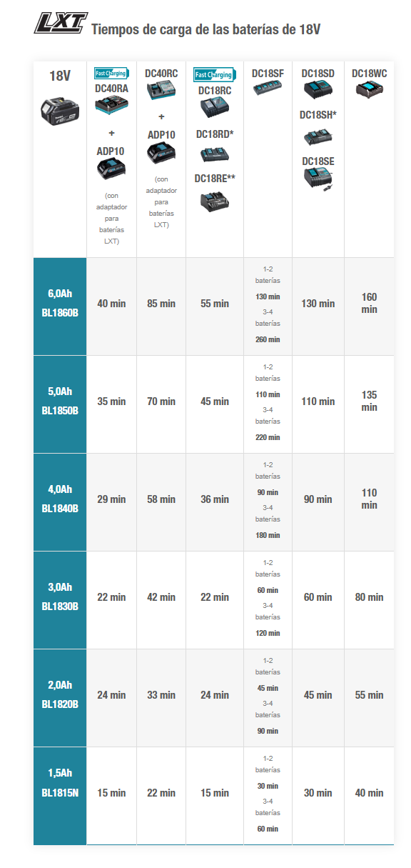Image resolution: width=411 pixels, height=868 pixels.
Task: Click Fast Charging badge above DC40RA
Action: point(111,74)
